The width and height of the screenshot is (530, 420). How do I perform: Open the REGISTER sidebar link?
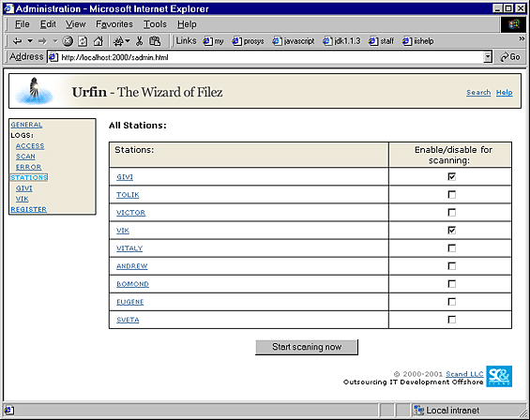(29, 209)
